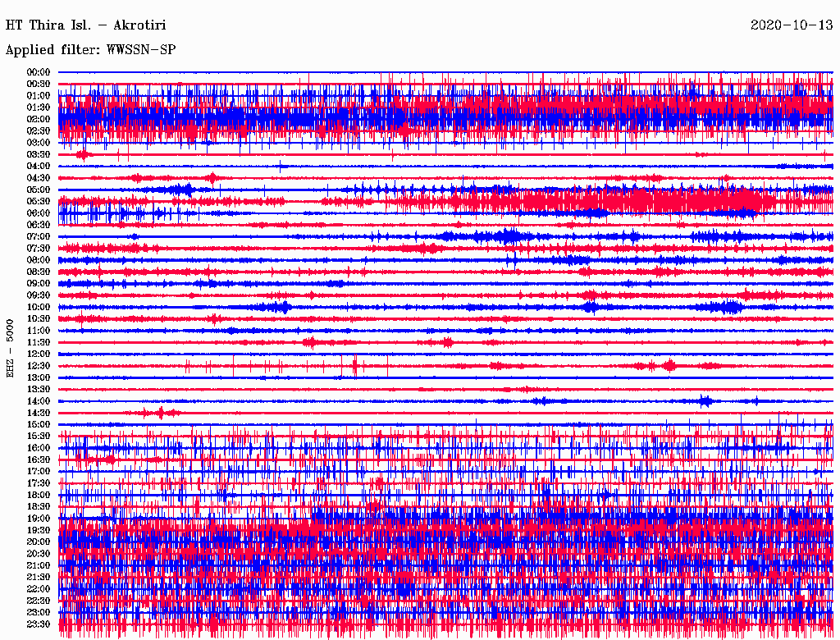Click the 05:00 time label
Screen dimensions: 840x640
(x=39, y=190)
